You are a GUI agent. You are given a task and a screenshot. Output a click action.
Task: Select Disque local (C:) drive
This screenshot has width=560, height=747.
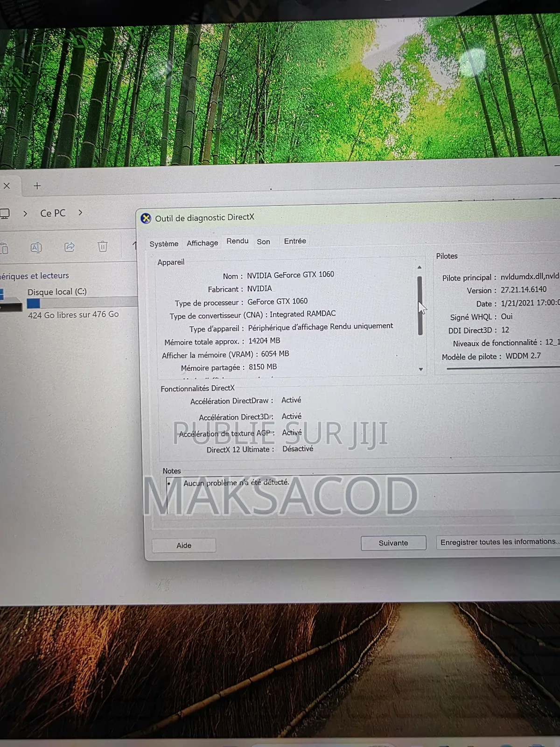(57, 292)
